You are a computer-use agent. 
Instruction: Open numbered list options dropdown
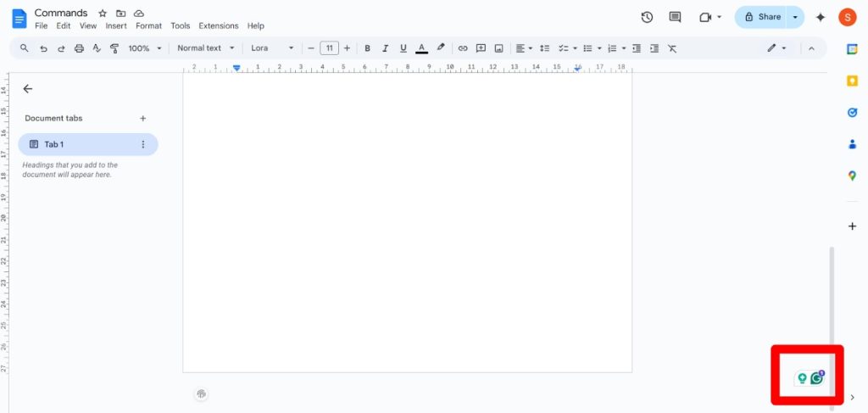[x=616, y=48]
